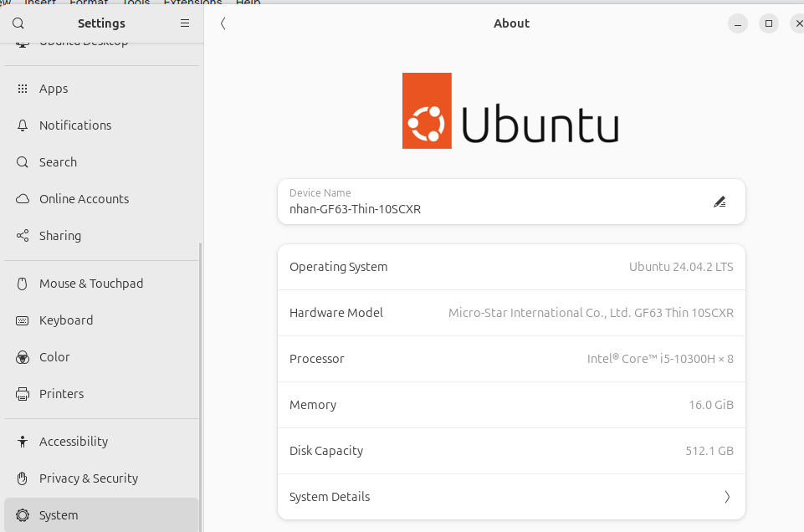Open Mouse & Touchpad settings
The width and height of the screenshot is (804, 532).
tap(91, 284)
